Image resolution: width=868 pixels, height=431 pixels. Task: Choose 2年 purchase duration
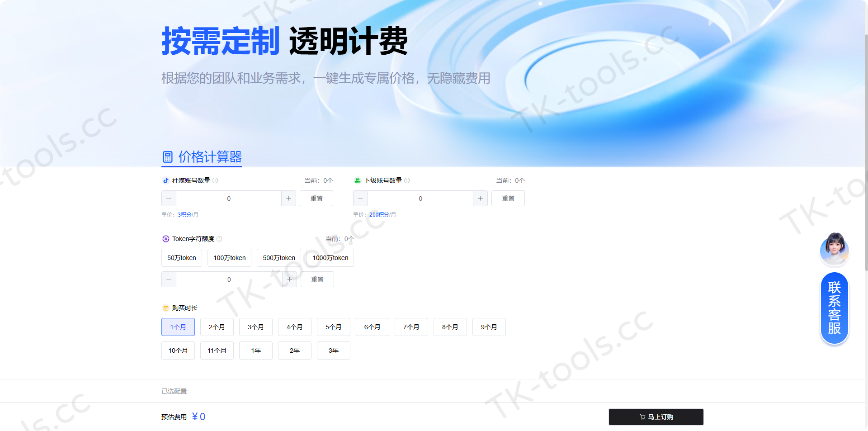295,350
